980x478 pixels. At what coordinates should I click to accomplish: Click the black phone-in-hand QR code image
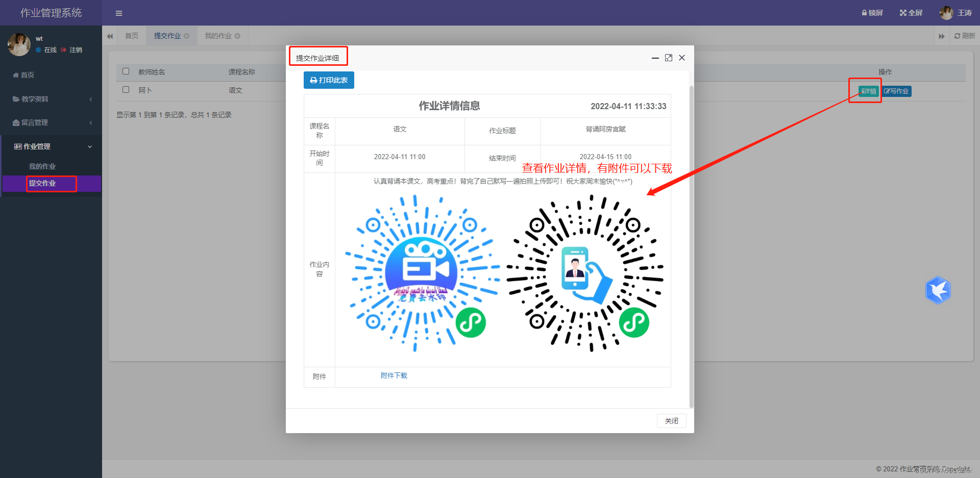tap(585, 273)
